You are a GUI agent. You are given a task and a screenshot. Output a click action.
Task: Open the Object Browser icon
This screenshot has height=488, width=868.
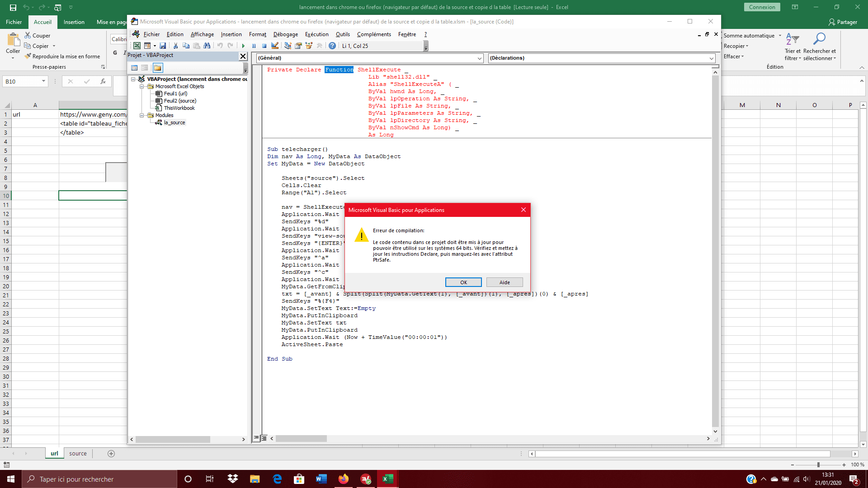[x=309, y=46]
